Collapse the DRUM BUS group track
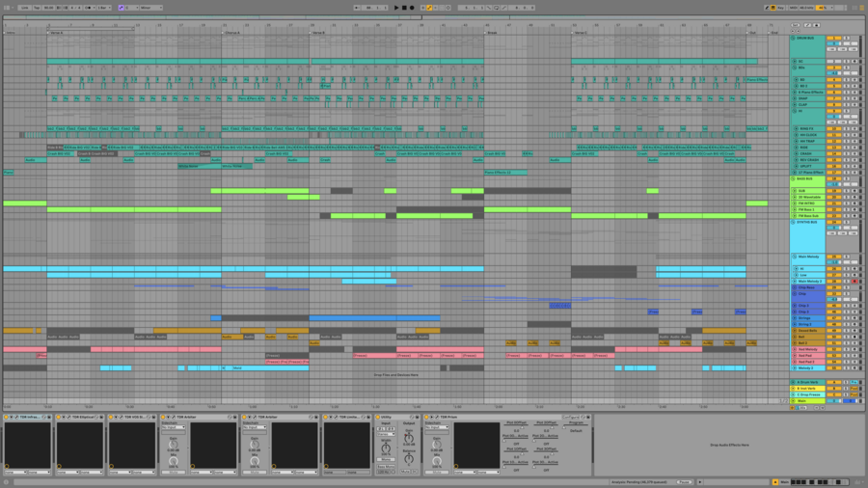Screen dimensions: 868x488 click(794, 38)
